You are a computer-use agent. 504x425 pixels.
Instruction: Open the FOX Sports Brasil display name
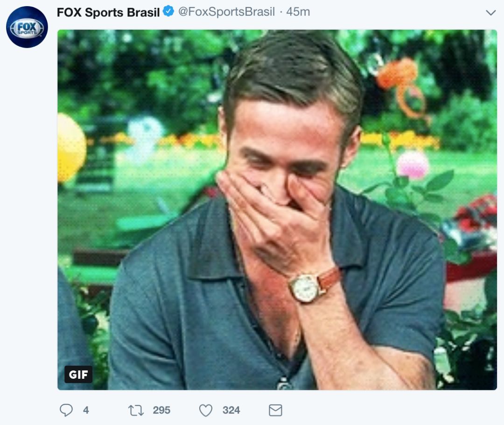(x=108, y=13)
